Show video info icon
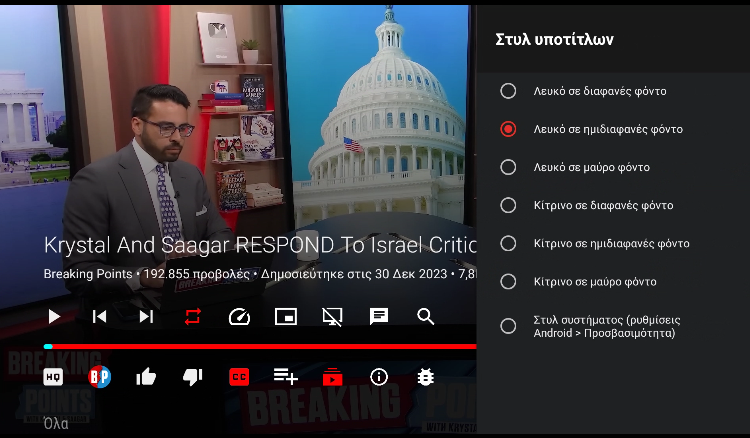The height and width of the screenshot is (438, 750). (x=379, y=377)
